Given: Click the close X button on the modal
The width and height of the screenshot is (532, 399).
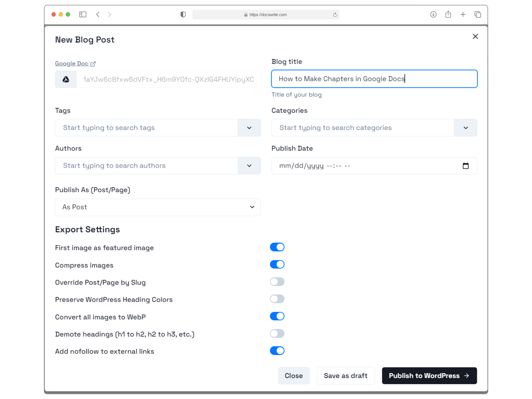Looking at the screenshot, I should pos(475,36).
